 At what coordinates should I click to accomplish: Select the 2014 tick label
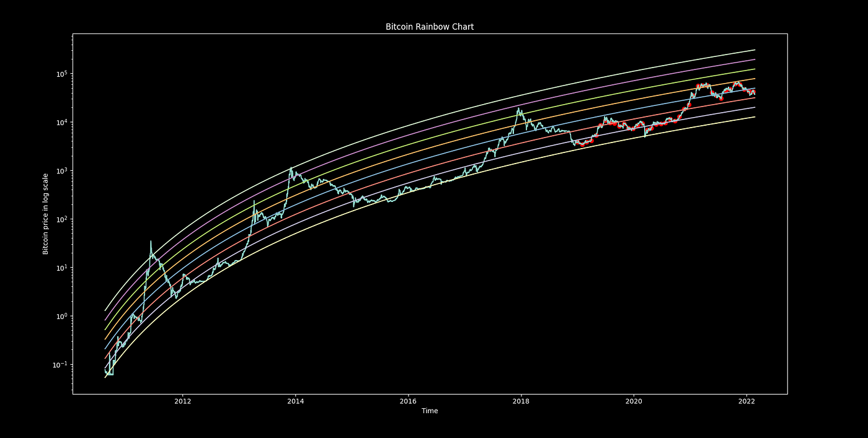296,401
